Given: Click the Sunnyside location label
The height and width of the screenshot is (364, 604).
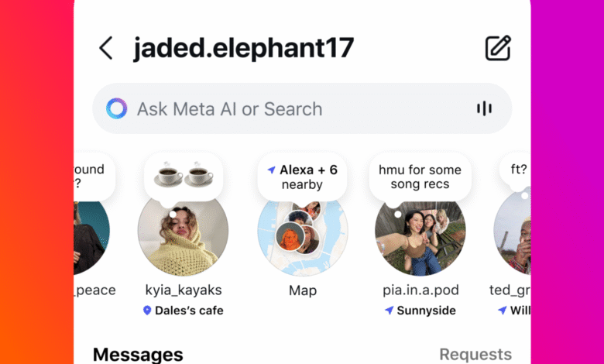Looking at the screenshot, I should click(427, 311).
